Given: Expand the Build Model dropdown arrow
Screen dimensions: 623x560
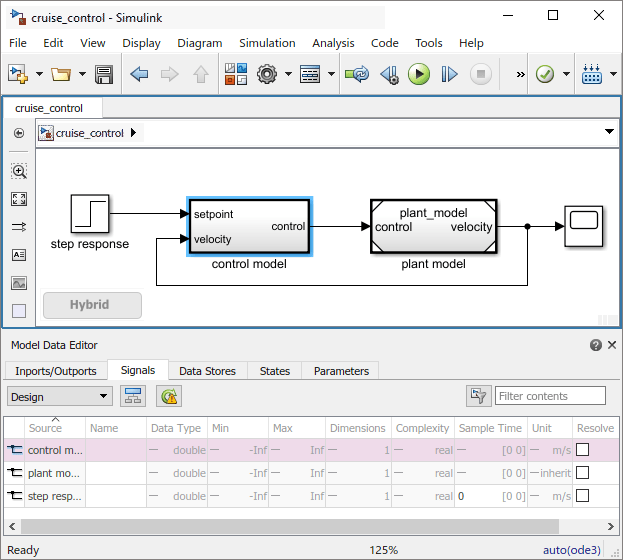Looking at the screenshot, I should (613, 74).
